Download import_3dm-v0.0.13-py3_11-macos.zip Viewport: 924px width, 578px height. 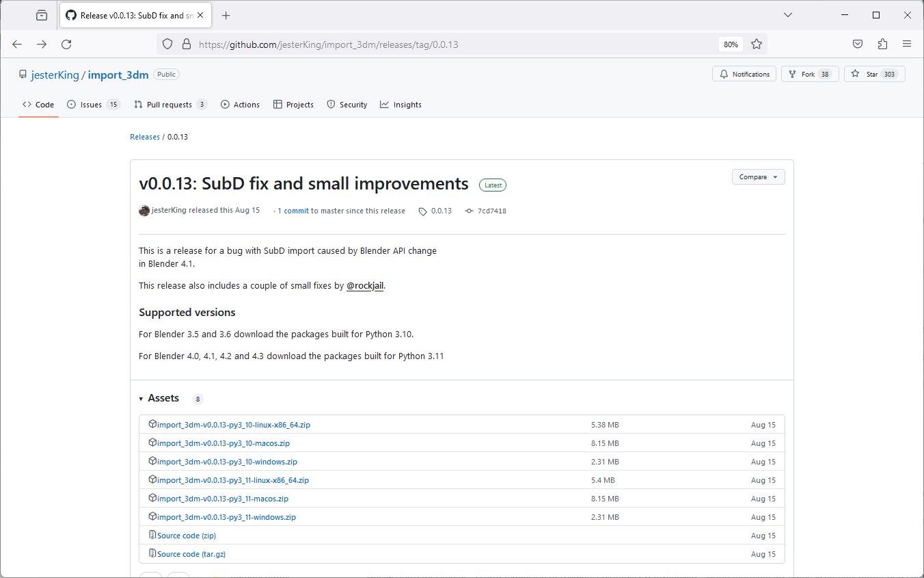pyautogui.click(x=223, y=499)
